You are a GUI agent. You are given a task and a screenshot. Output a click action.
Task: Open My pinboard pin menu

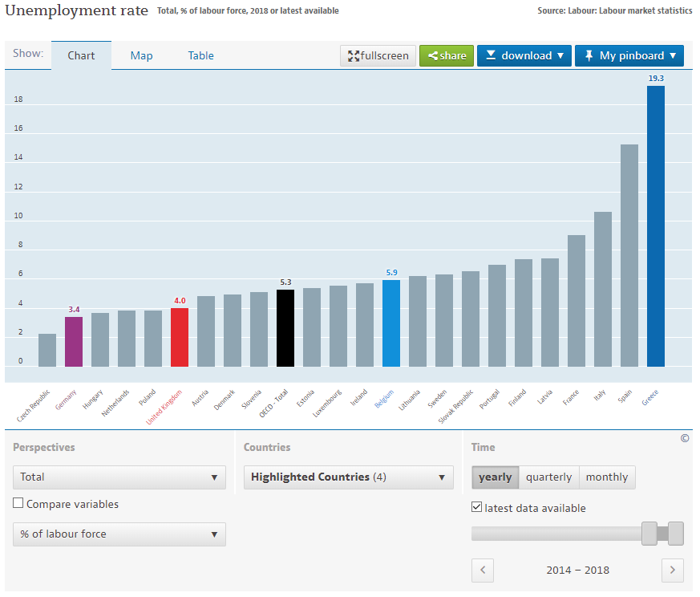(629, 55)
